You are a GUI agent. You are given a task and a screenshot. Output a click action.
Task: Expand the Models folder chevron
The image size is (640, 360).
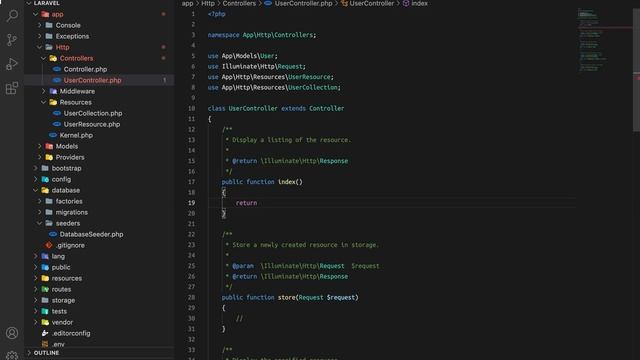40,146
